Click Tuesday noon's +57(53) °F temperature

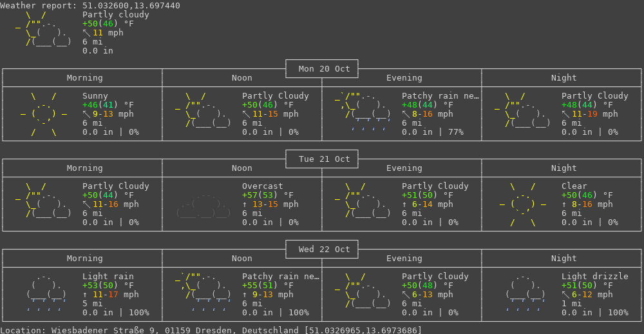click(x=267, y=195)
